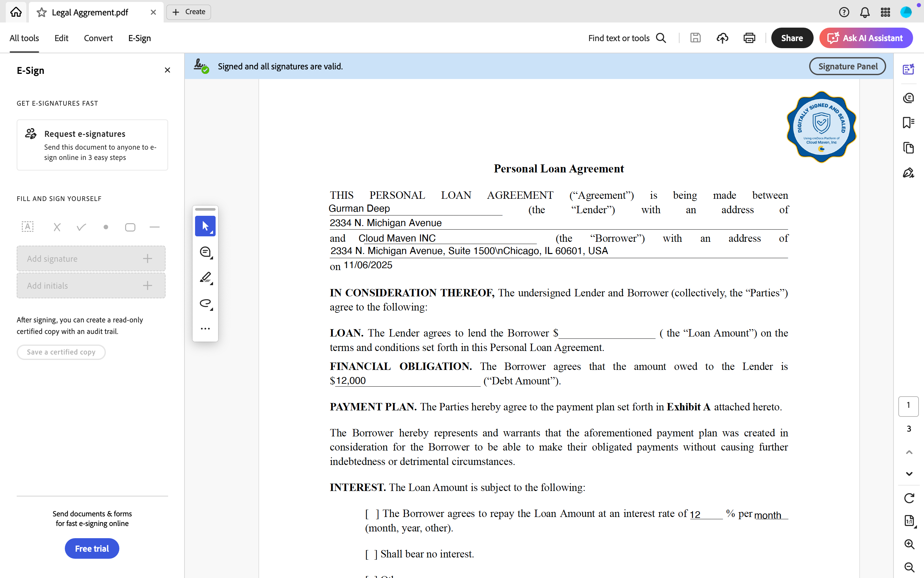Start the Free trial
The height and width of the screenshot is (578, 924).
(92, 548)
